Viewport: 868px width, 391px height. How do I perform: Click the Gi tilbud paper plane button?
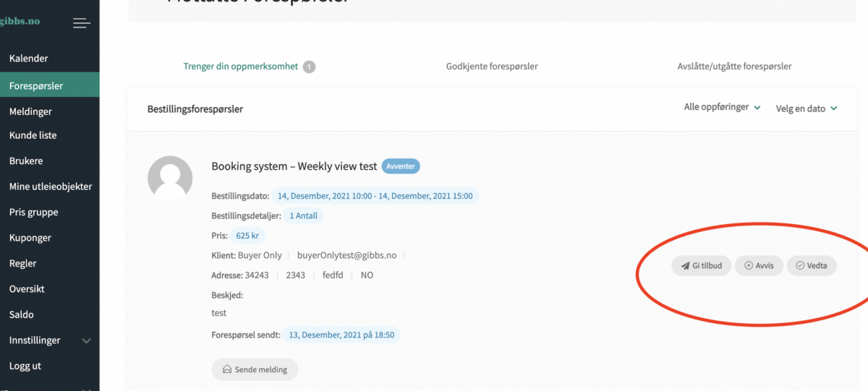[701, 265]
